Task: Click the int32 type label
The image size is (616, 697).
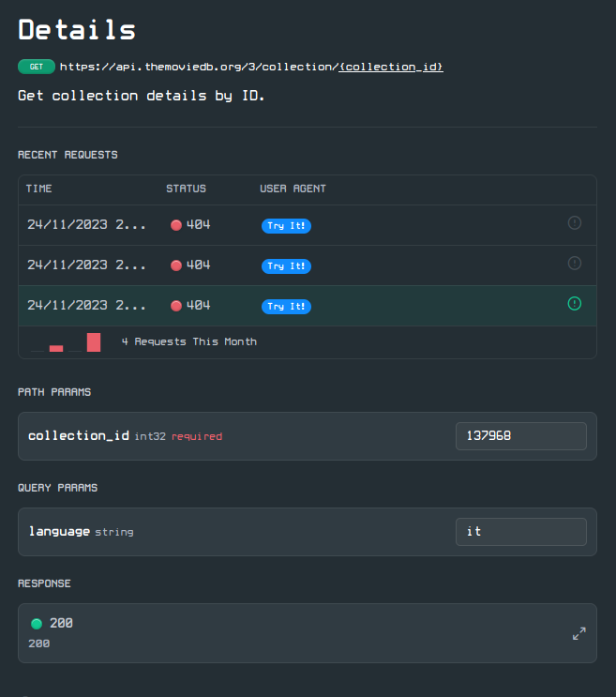Action: click(x=150, y=436)
